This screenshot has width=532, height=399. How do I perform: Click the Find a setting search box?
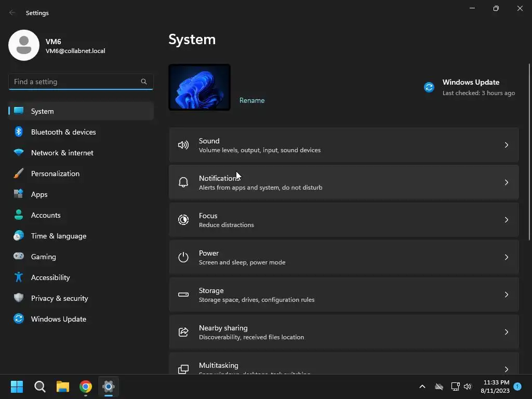pyautogui.click(x=81, y=82)
